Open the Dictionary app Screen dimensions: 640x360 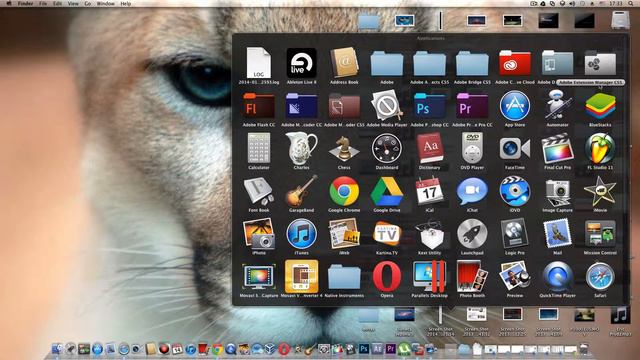[x=429, y=149]
